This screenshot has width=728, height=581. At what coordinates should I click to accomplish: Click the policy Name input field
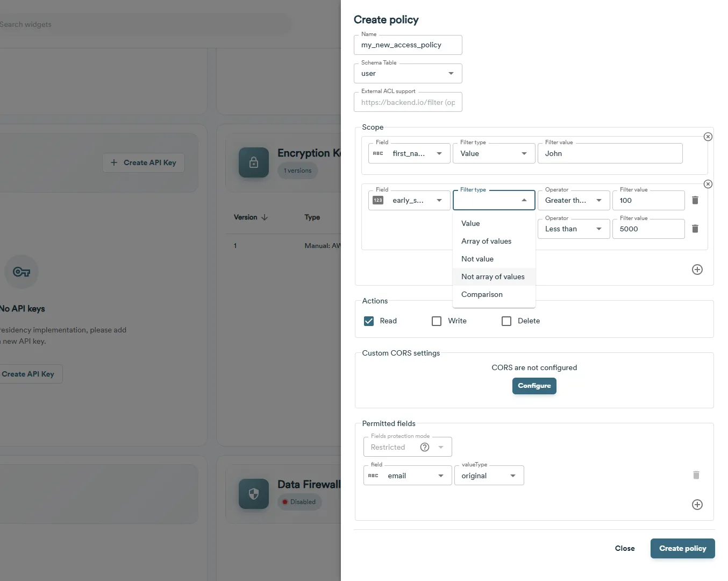click(408, 45)
